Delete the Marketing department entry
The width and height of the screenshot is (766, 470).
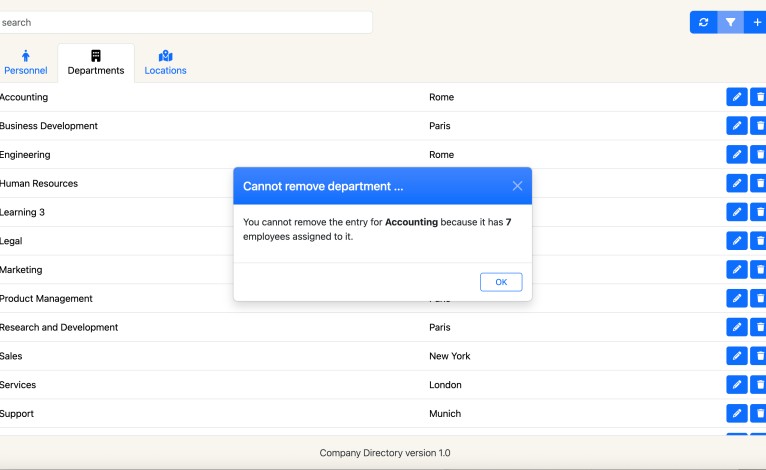[759, 270]
